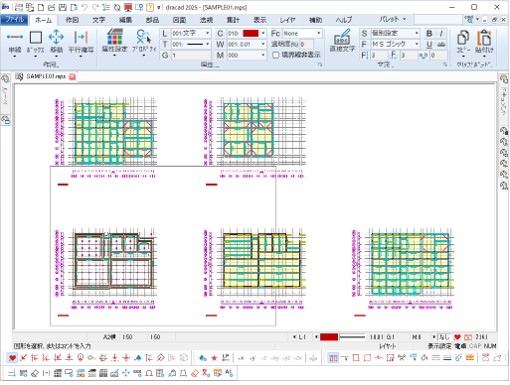The image size is (510, 385).
Task: Toggle underline text formatting
Action: click(x=429, y=44)
